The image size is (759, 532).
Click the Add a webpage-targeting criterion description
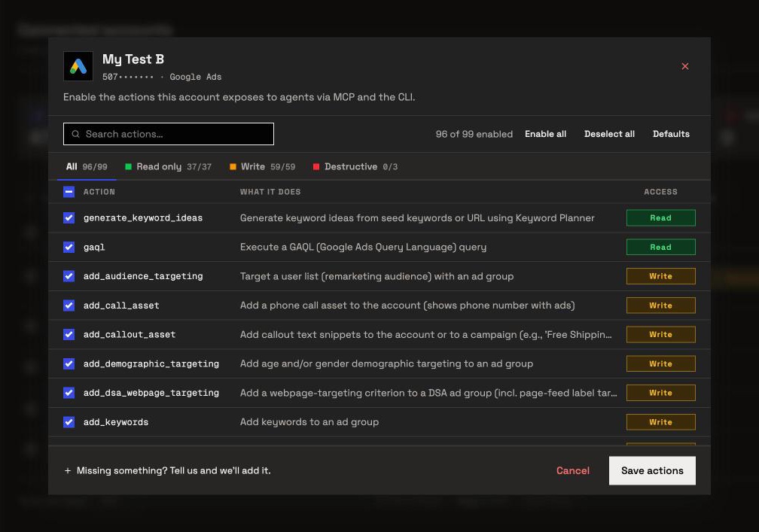[x=428, y=393]
